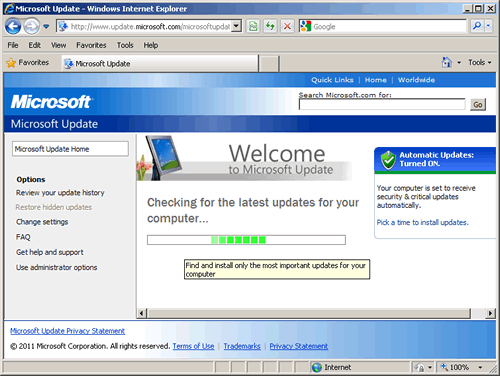Open the File menu

[13, 45]
